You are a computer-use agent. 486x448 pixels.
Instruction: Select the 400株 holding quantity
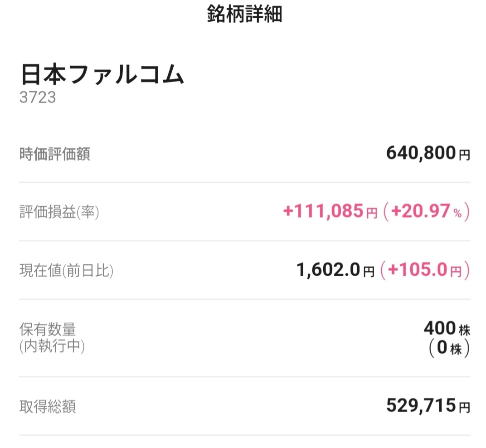point(446,328)
